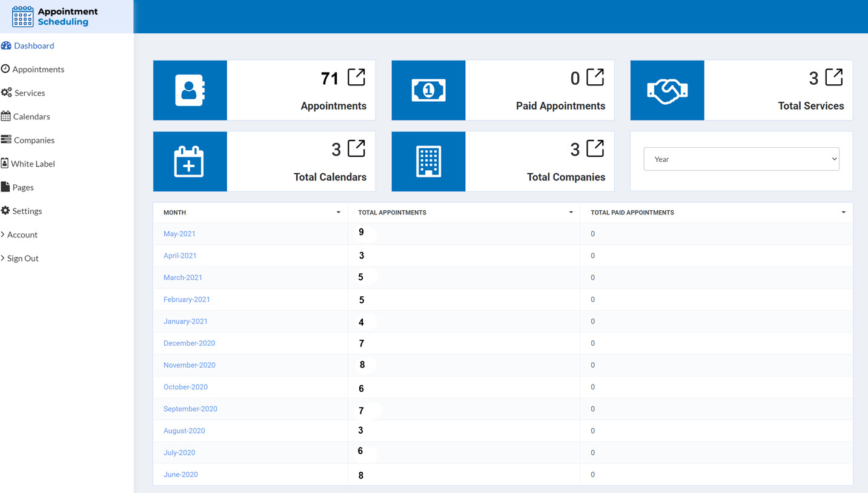Open Total Services external link icon
The image size is (868, 493).
point(833,78)
